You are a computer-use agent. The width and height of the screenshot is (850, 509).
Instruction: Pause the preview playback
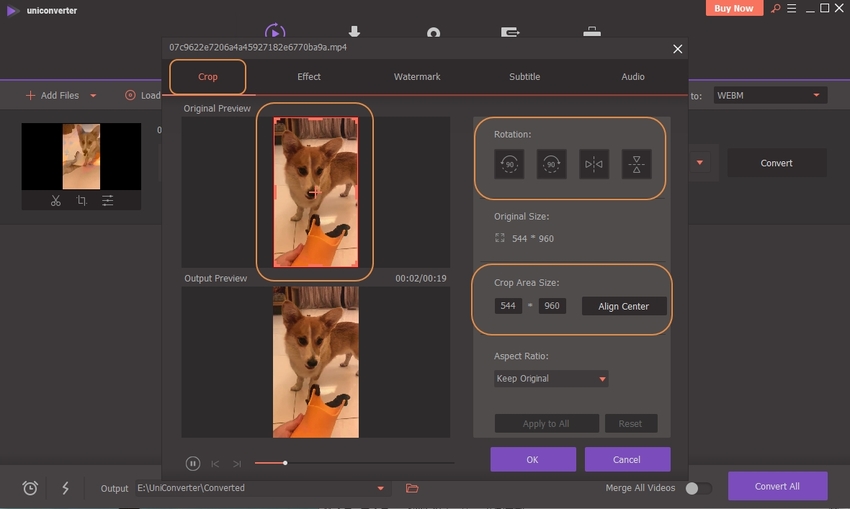point(193,463)
